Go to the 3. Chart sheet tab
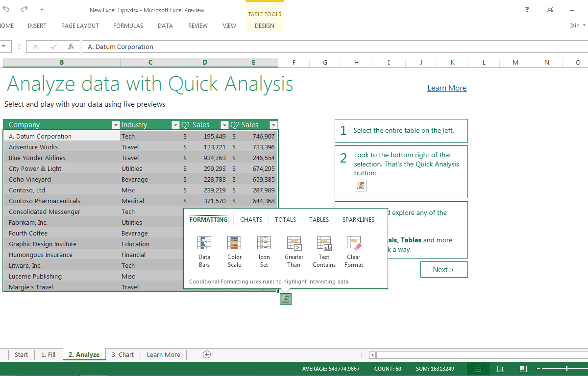 point(122,355)
